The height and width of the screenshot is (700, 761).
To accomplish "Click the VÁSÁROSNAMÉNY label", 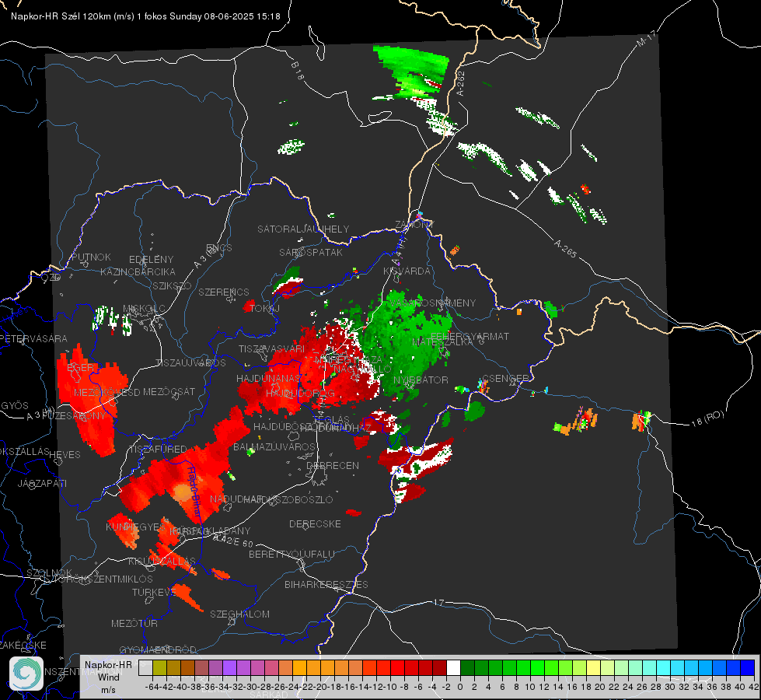I will tap(434, 303).
